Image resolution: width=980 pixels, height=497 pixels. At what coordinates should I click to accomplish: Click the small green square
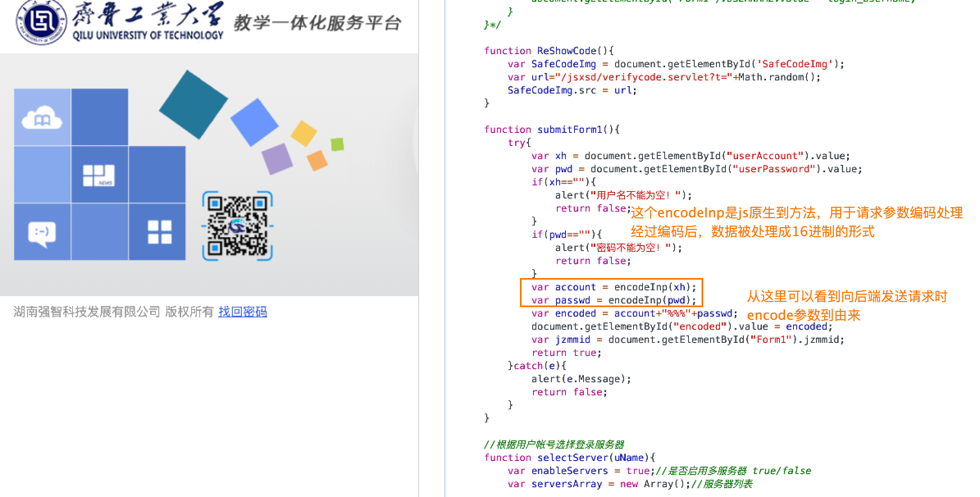click(x=337, y=144)
